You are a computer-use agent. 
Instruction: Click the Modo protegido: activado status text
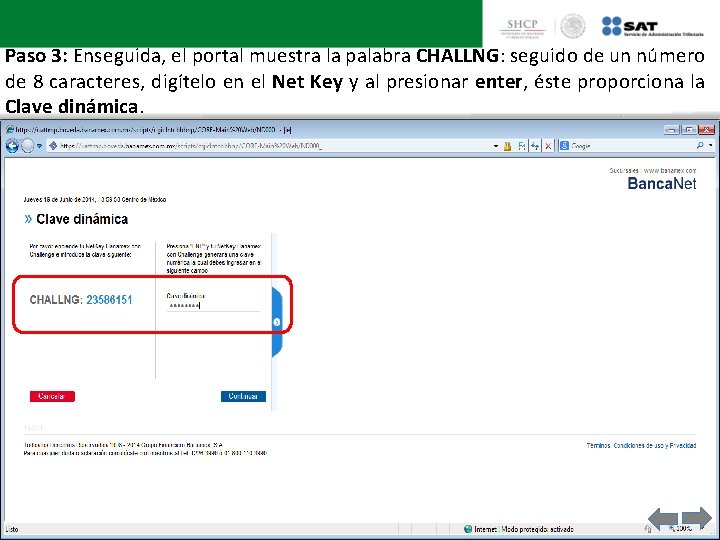click(x=538, y=529)
